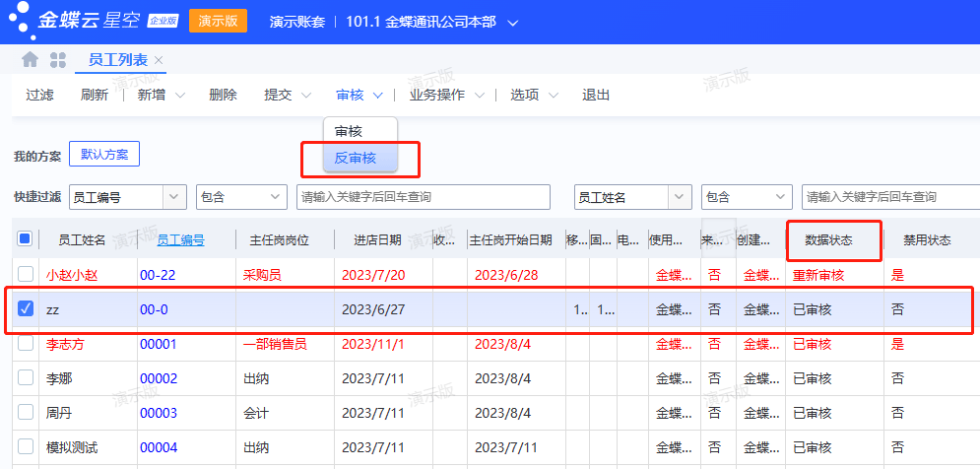This screenshot has width=980, height=469.
Task: Toggle the select-all header checkbox
Action: click(x=25, y=238)
